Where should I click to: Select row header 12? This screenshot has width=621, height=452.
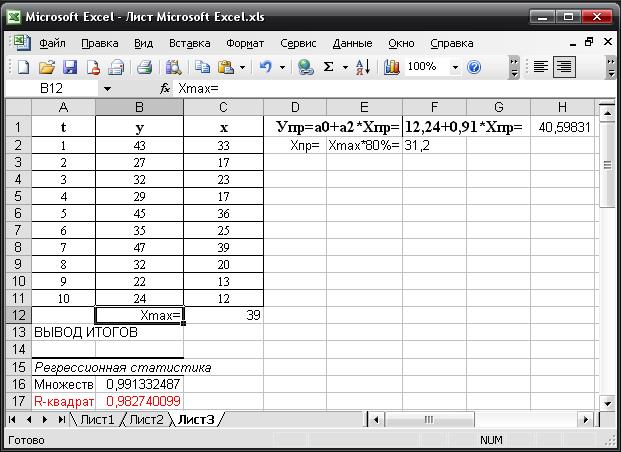pyautogui.click(x=19, y=315)
